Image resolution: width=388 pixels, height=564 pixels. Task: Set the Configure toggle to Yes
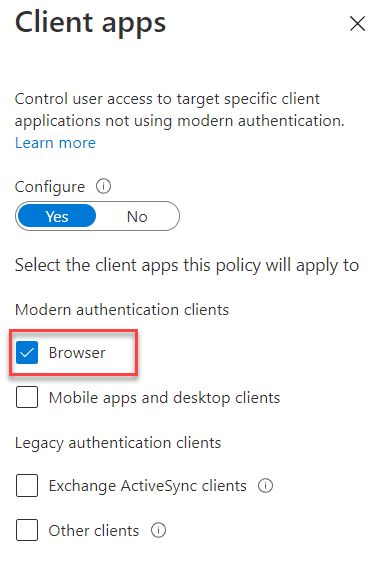57,216
